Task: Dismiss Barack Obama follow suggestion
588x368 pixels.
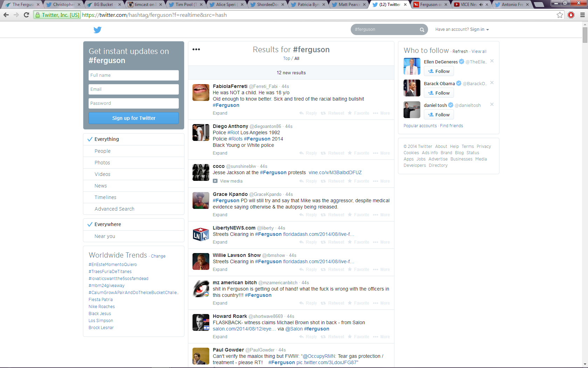Action: point(492,83)
